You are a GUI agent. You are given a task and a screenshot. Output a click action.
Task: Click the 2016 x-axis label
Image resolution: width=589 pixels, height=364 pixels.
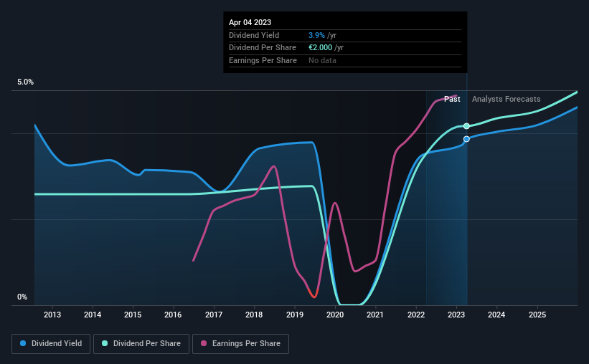click(173, 315)
